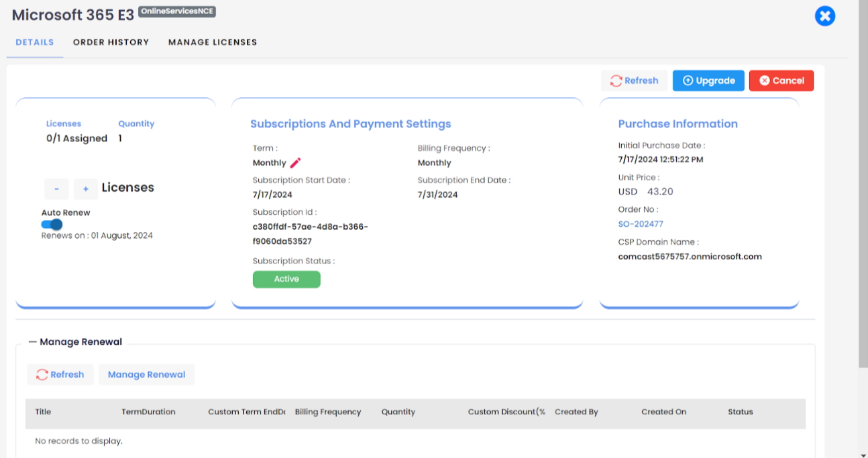Click the top Refresh button beside Upgrade
Image resolution: width=868 pixels, height=458 pixels.
pos(634,80)
